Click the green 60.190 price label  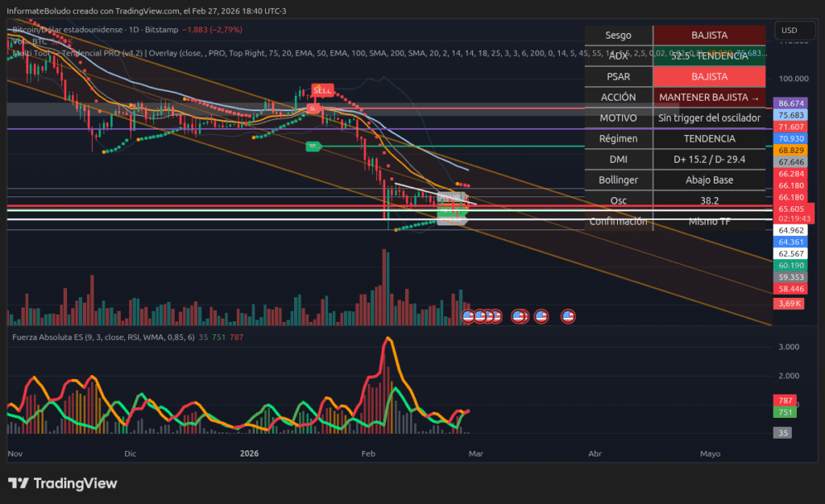pyautogui.click(x=789, y=265)
